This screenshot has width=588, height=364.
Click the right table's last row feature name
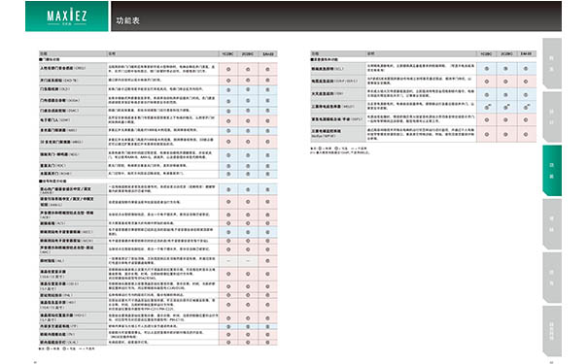click(x=327, y=133)
